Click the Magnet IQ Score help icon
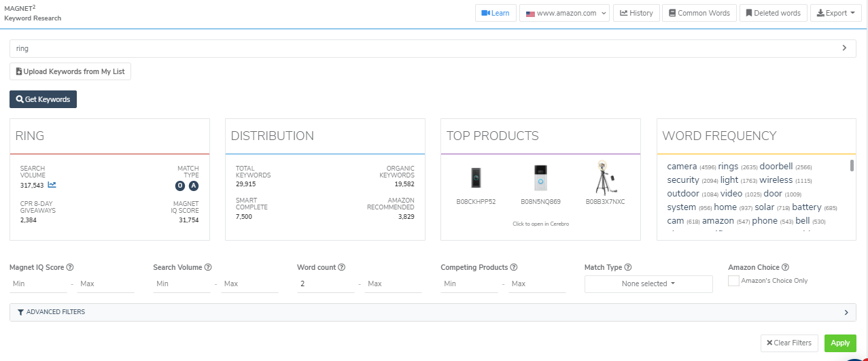The image size is (868, 361). [x=70, y=268]
